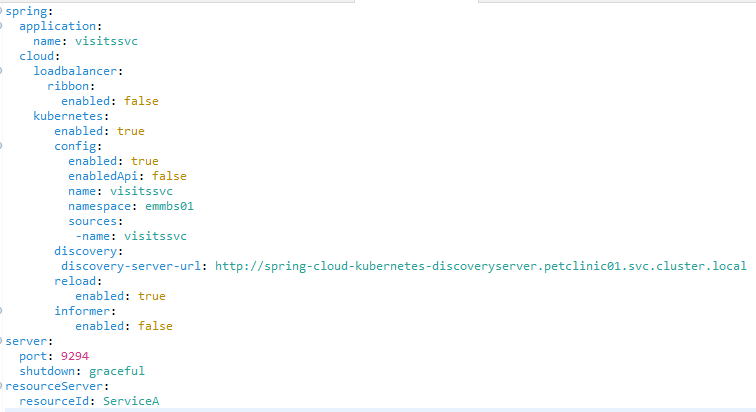Select the 'enabledApi' key
This screenshot has height=412, width=756.
coord(103,176)
